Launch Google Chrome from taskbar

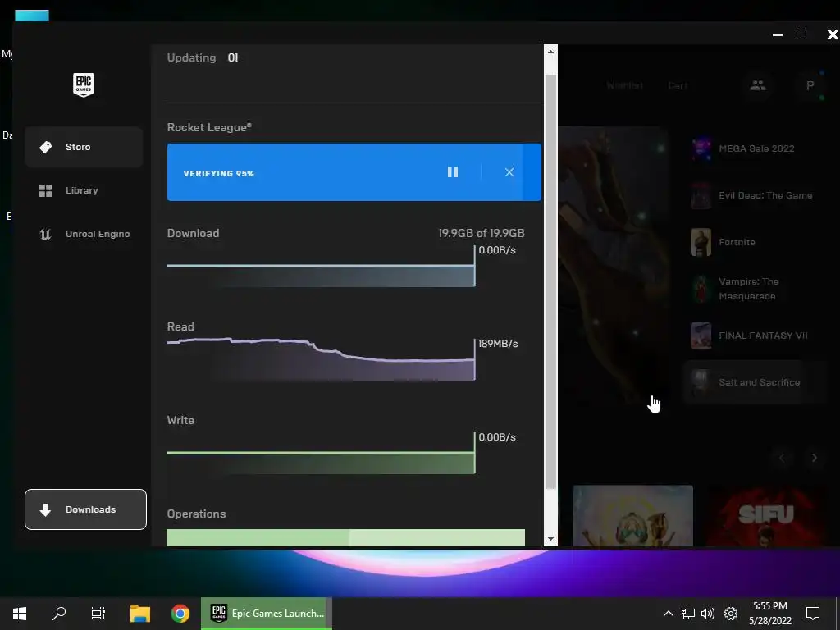coord(180,614)
